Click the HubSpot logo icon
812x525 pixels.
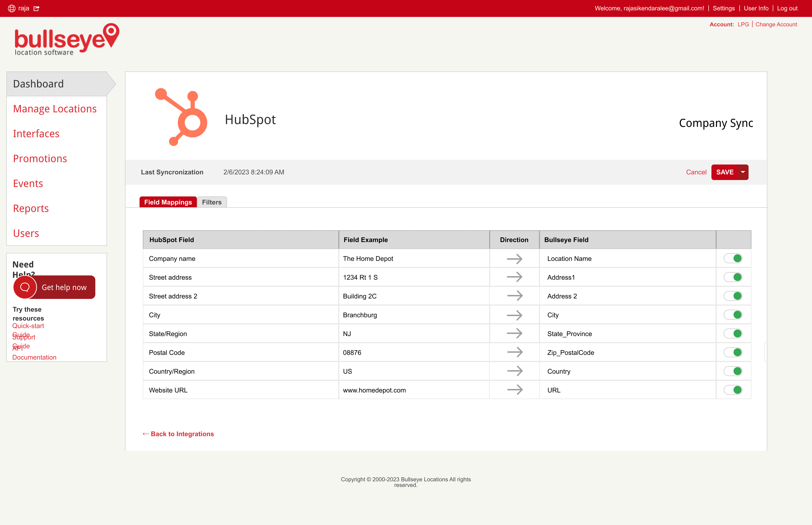click(x=181, y=117)
